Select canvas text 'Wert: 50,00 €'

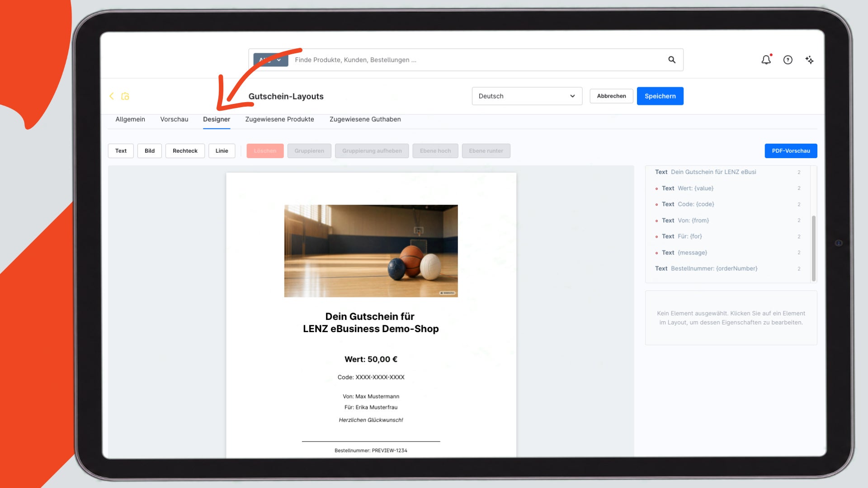tap(371, 359)
